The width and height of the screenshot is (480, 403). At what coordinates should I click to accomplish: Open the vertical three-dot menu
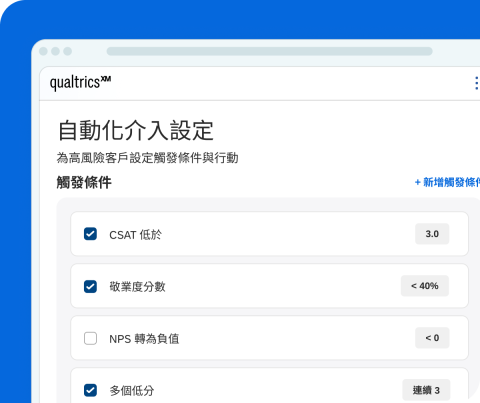click(x=477, y=83)
